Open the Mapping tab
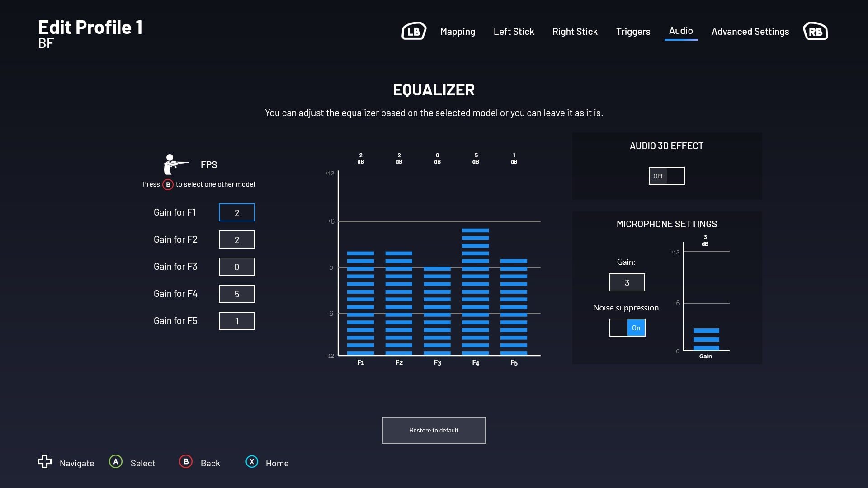Screen dimensions: 868x488 (458, 32)
